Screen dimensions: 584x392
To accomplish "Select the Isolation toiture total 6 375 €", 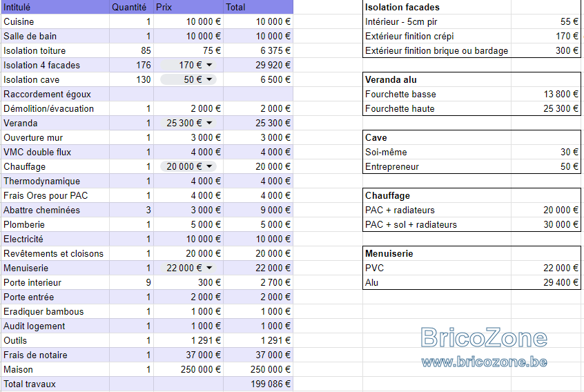I will (x=258, y=50).
